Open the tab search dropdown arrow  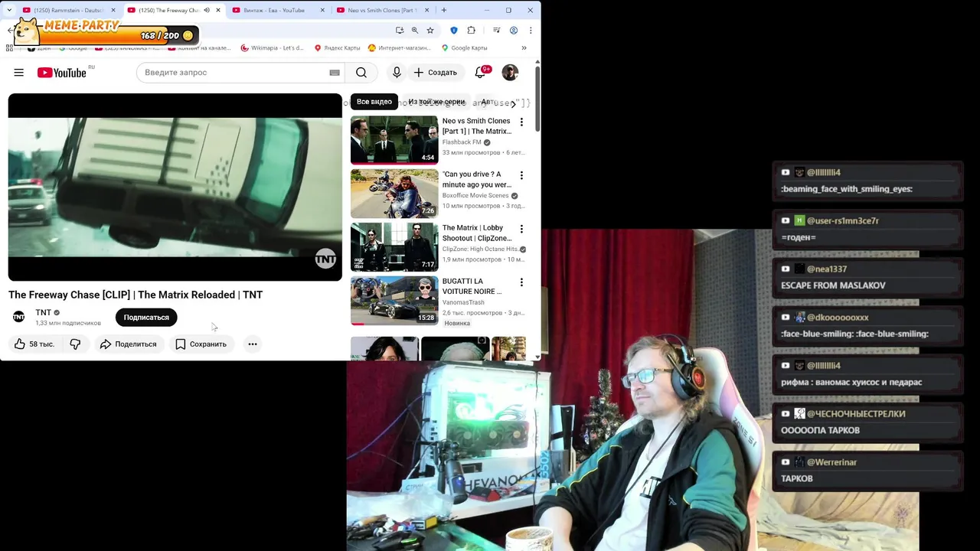[9, 10]
